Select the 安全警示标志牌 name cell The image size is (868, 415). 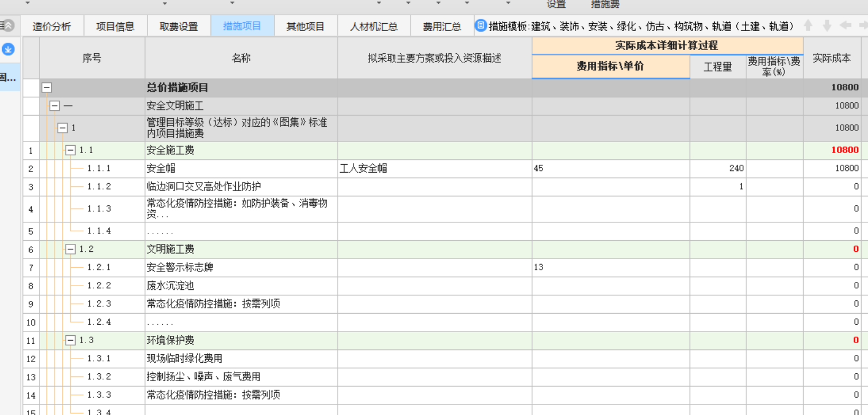coord(241,267)
